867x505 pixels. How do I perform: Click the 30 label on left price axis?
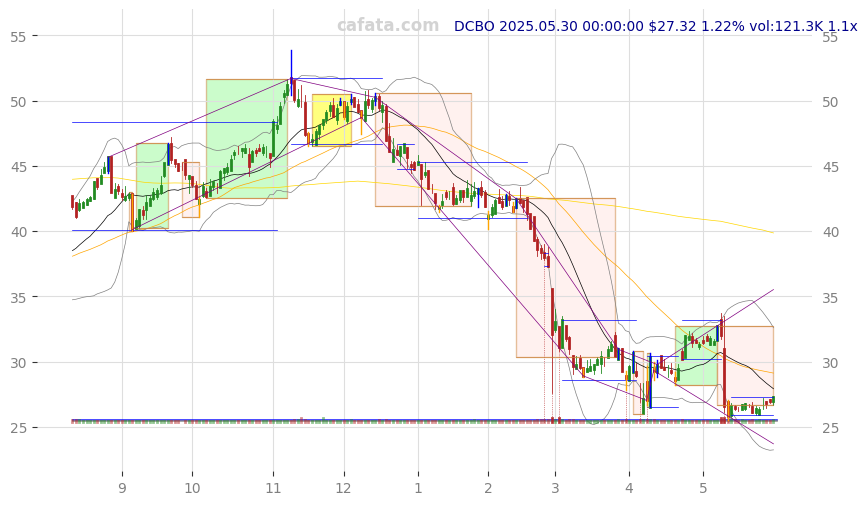click(x=18, y=363)
